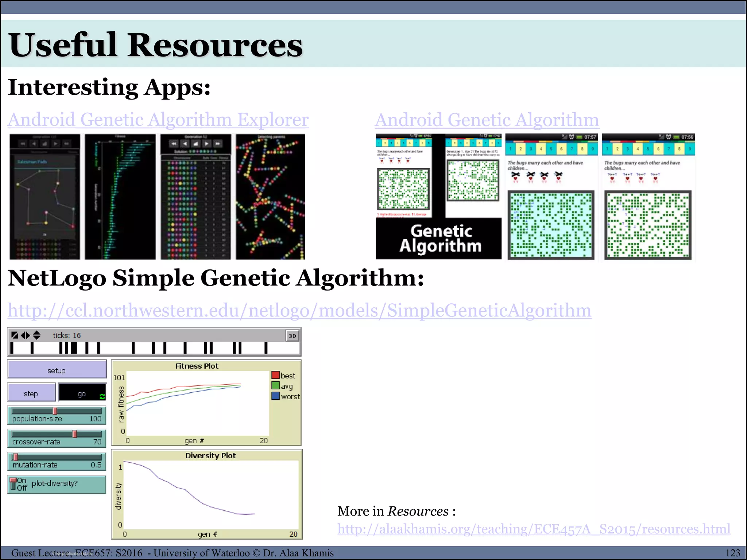Open the NetLogo SimpleGeneticAlgorithm URL

(299, 311)
